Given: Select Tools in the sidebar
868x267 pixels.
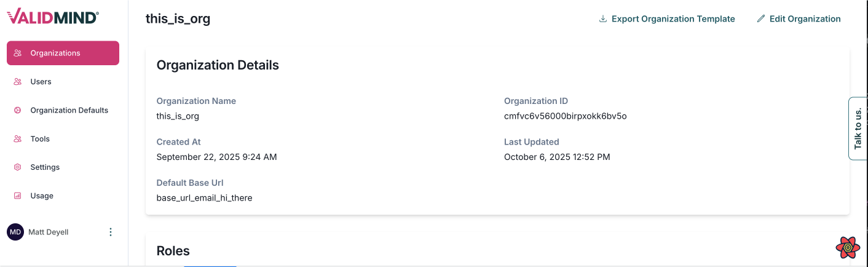Looking at the screenshot, I should click(40, 139).
